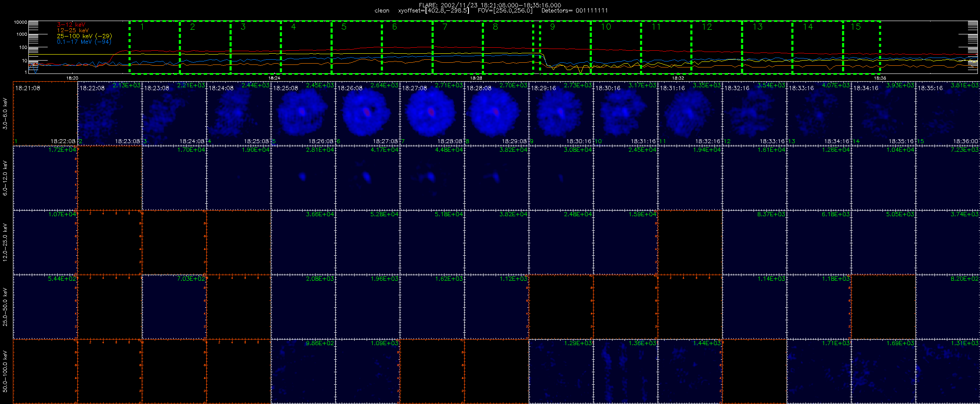This screenshot has width=980, height=404.
Task: Click the 18:28 time axis label
Action: (476, 78)
